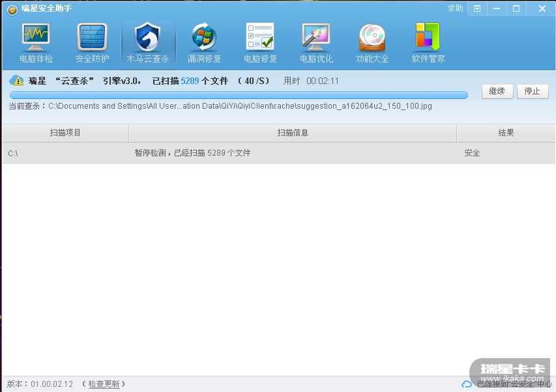This screenshot has height=392, width=556.
Task: Click the 扫描项目 column header
Action: click(65, 133)
